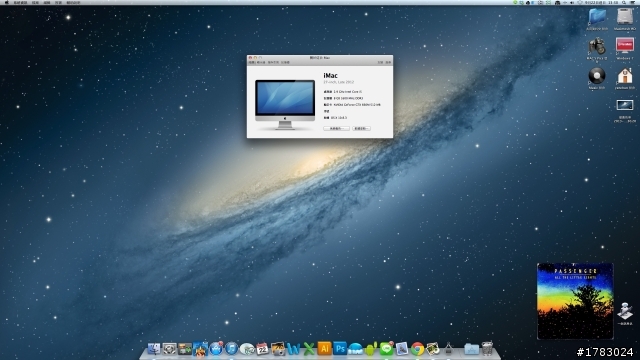Image resolution: width=640 pixels, height=360 pixels.
Task: Switch to Storage tab in About This Mac
Action: coord(273,62)
